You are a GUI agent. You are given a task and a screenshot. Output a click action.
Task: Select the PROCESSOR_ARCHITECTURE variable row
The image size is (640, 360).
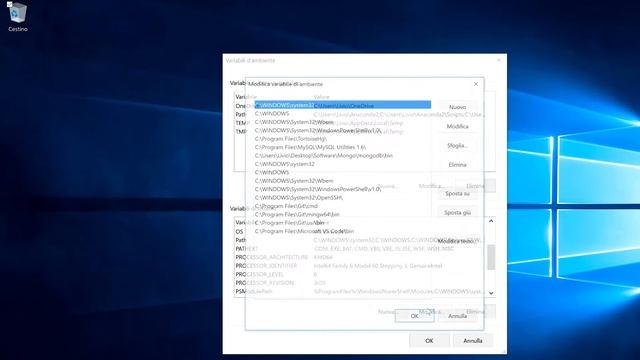tap(360, 257)
